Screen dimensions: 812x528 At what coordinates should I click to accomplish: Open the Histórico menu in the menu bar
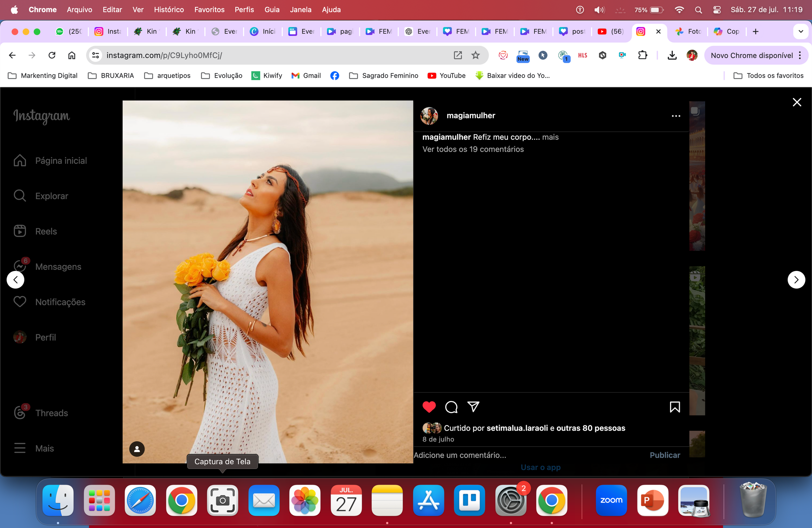point(168,10)
